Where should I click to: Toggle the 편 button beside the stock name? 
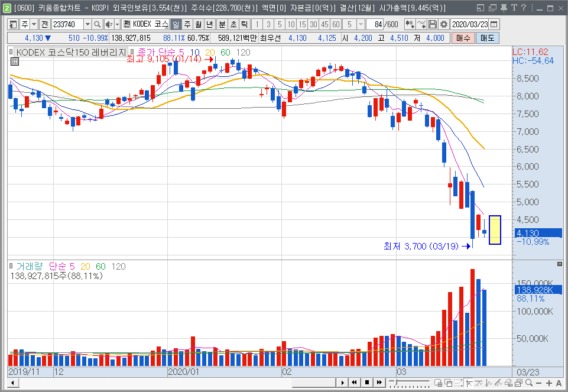126,24
